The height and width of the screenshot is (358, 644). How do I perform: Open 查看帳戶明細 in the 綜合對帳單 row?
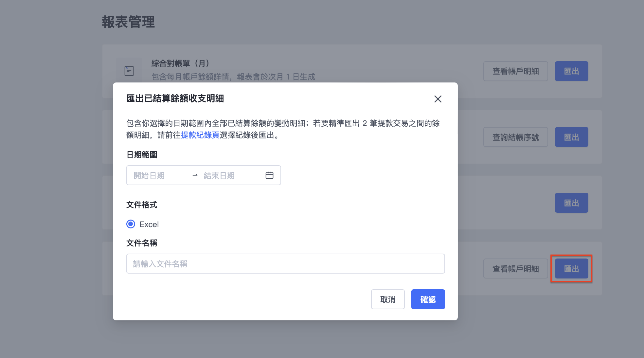click(516, 71)
